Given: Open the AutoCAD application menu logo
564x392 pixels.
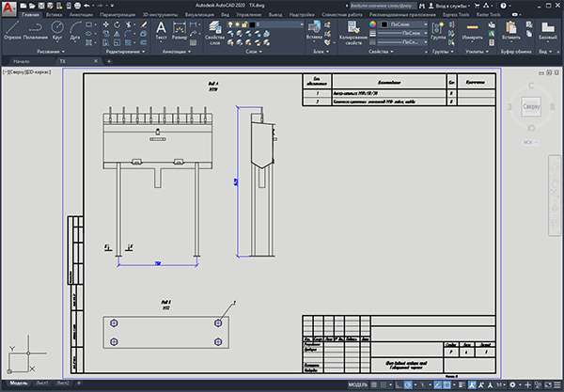Looking at the screenshot, I should tap(8, 8).
